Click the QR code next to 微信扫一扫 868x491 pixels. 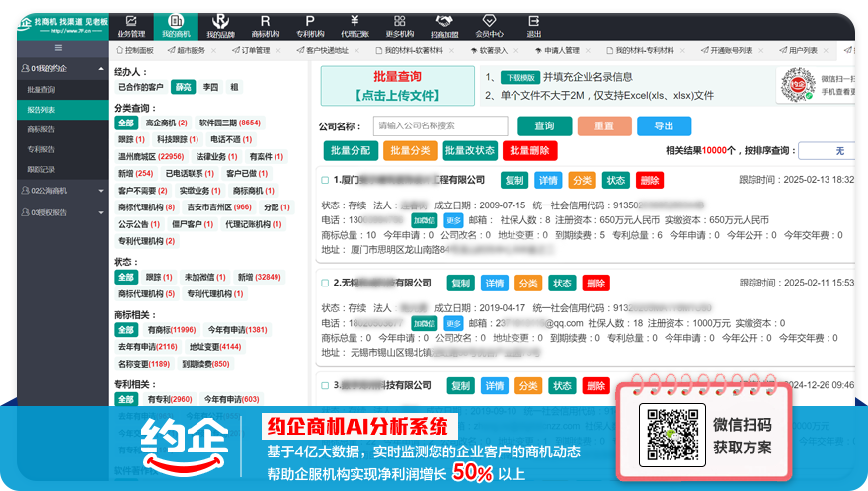click(x=798, y=84)
